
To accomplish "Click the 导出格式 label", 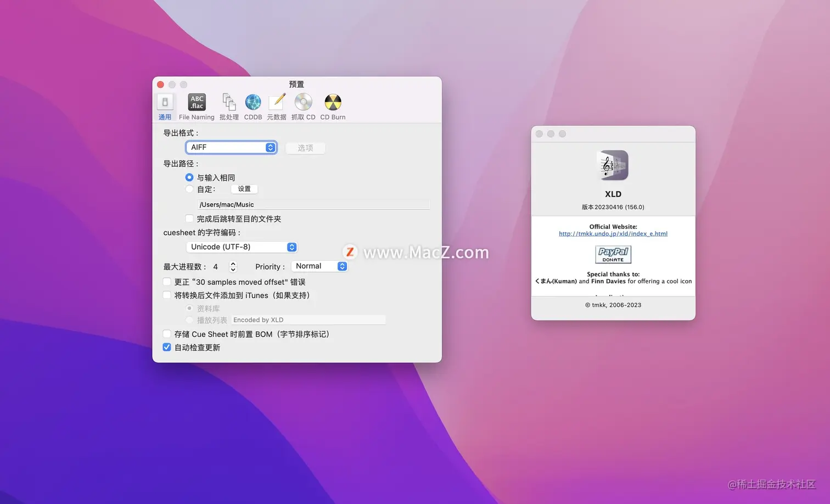I will [x=181, y=133].
